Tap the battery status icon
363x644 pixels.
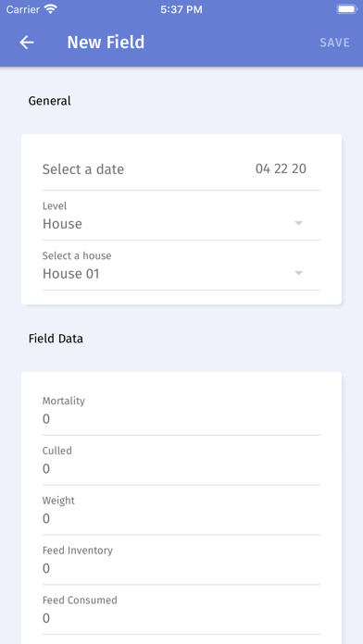point(347,9)
